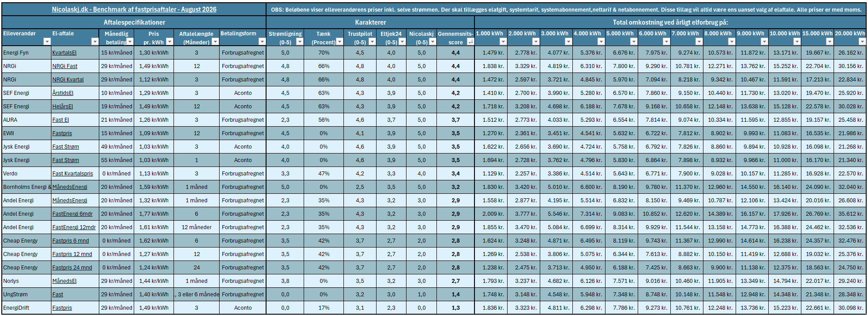Open the 20.000 kWh column filter dropdown
This screenshot has width=868, height=316.
(862, 42)
